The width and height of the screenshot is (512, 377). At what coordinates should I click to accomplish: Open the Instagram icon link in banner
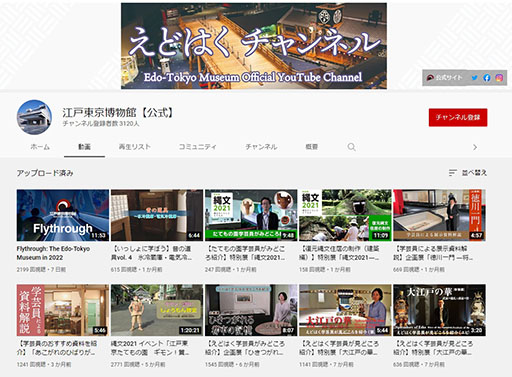tap(499, 78)
